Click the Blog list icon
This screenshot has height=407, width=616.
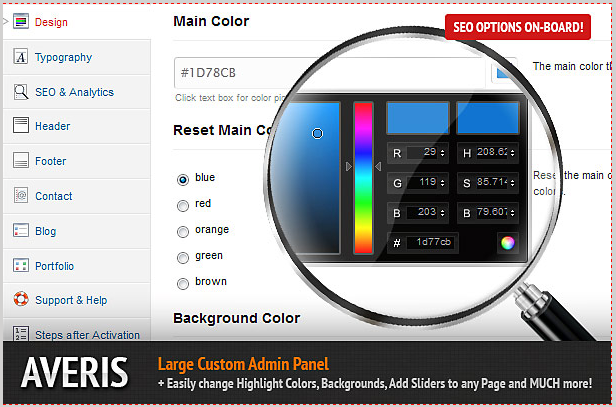[x=20, y=230]
